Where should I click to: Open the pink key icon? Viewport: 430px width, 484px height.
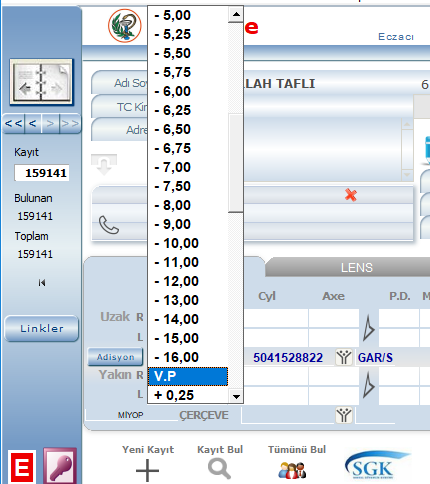60,466
